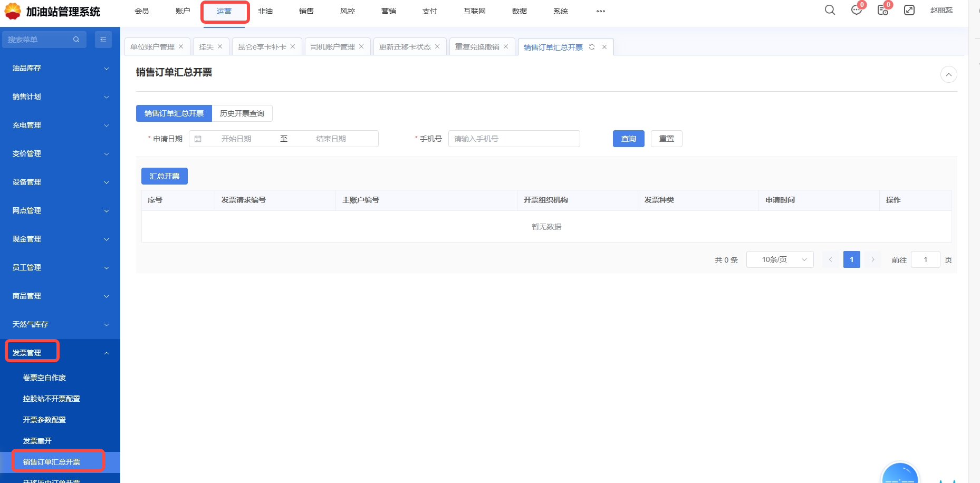980x483 pixels.
Task: Refresh the 销售订单汇总开票 tab
Action: pyautogui.click(x=592, y=47)
